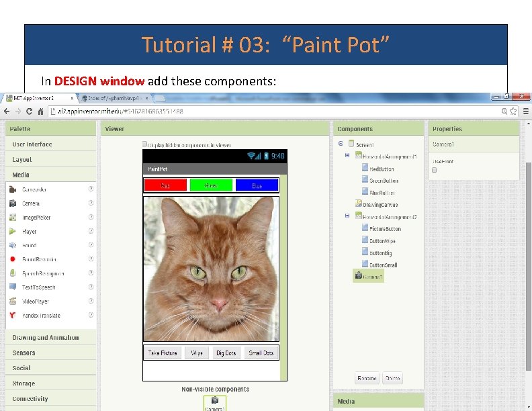Select Camera1 non-visible component icon
Image resolution: width=532 pixels, height=411 pixels.
(x=215, y=400)
